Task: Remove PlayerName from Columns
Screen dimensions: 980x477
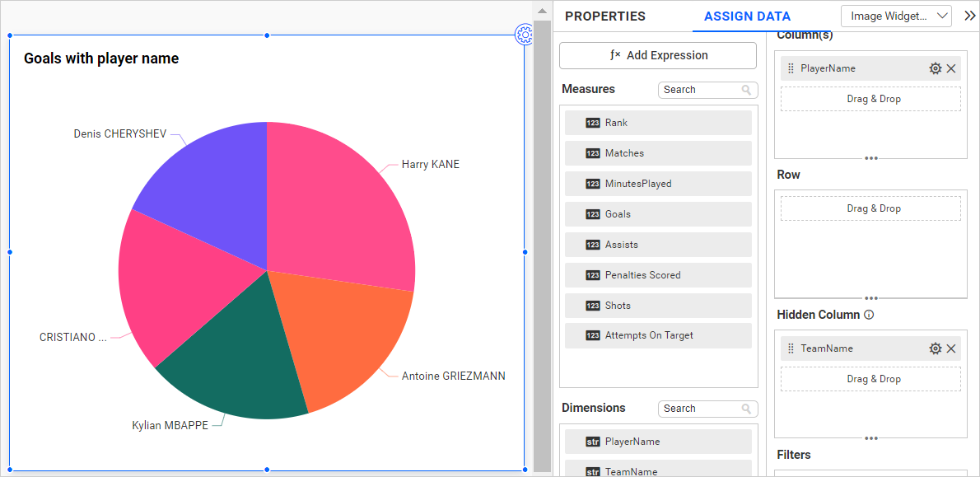Action: (951, 68)
